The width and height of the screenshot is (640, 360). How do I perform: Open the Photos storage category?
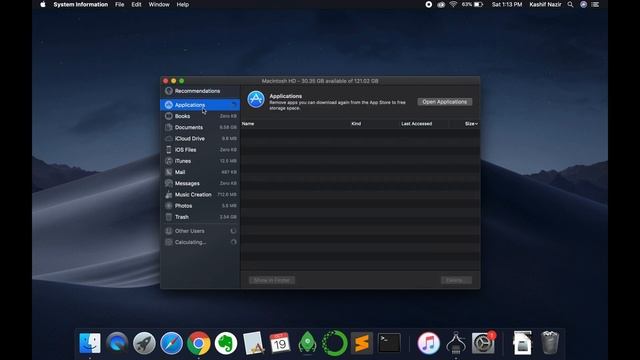[x=200, y=206]
